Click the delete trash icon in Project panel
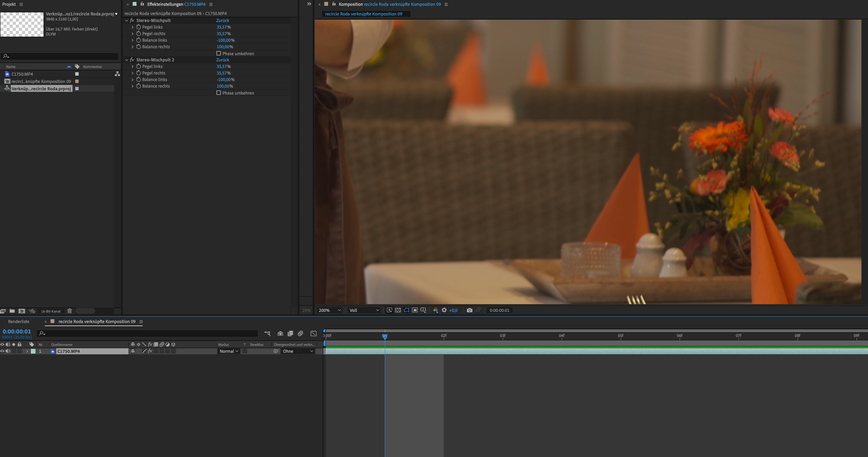The image size is (868, 457). point(70,311)
